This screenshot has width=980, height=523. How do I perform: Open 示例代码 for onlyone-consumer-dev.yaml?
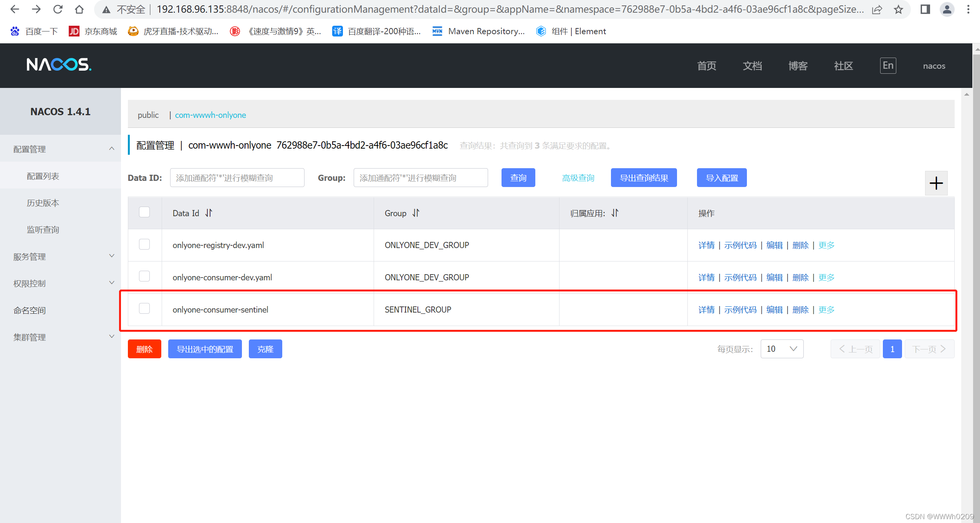(740, 277)
